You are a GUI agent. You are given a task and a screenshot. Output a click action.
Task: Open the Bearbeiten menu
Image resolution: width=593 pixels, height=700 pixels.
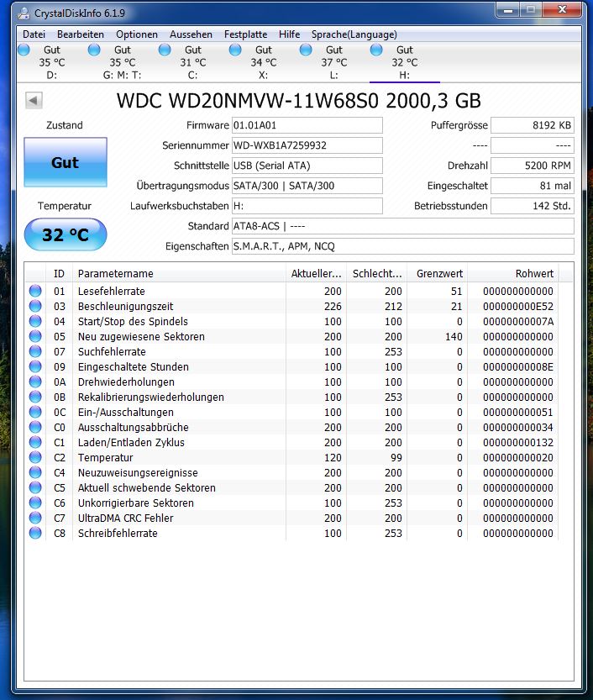coord(81,34)
